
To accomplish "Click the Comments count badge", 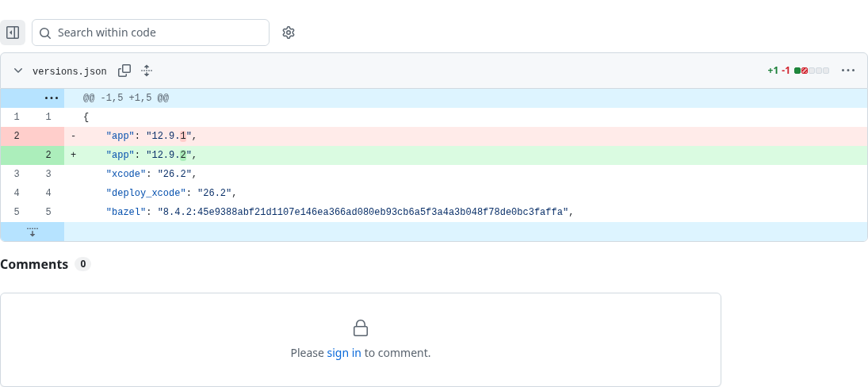I will [82, 264].
